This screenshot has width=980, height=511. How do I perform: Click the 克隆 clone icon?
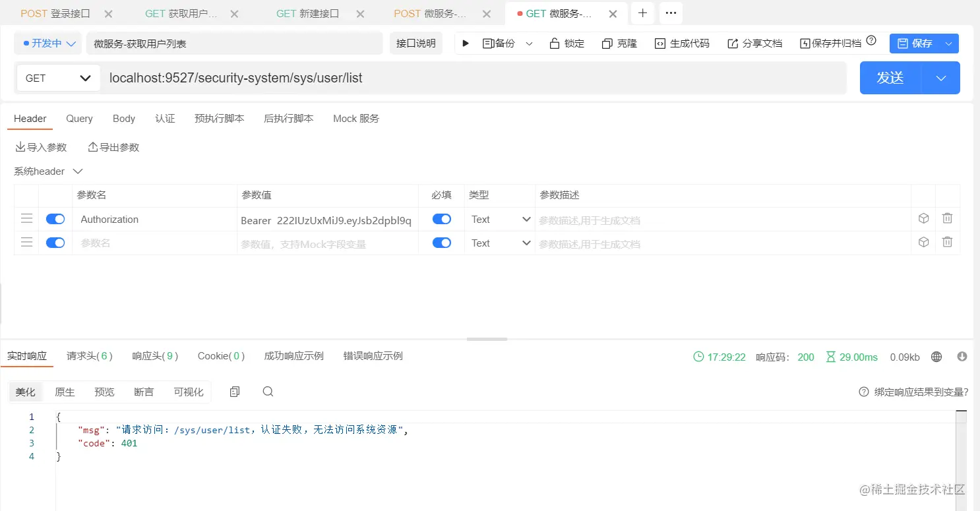[607, 44]
